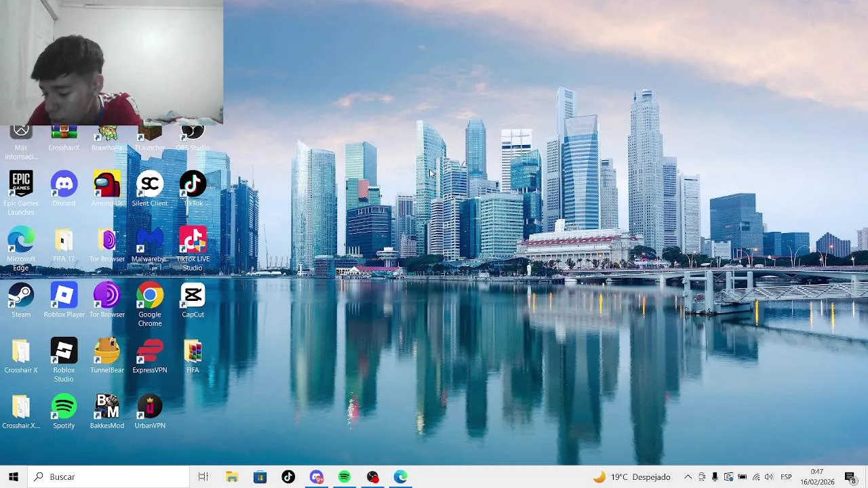Open Task View from the taskbar

[x=203, y=476]
